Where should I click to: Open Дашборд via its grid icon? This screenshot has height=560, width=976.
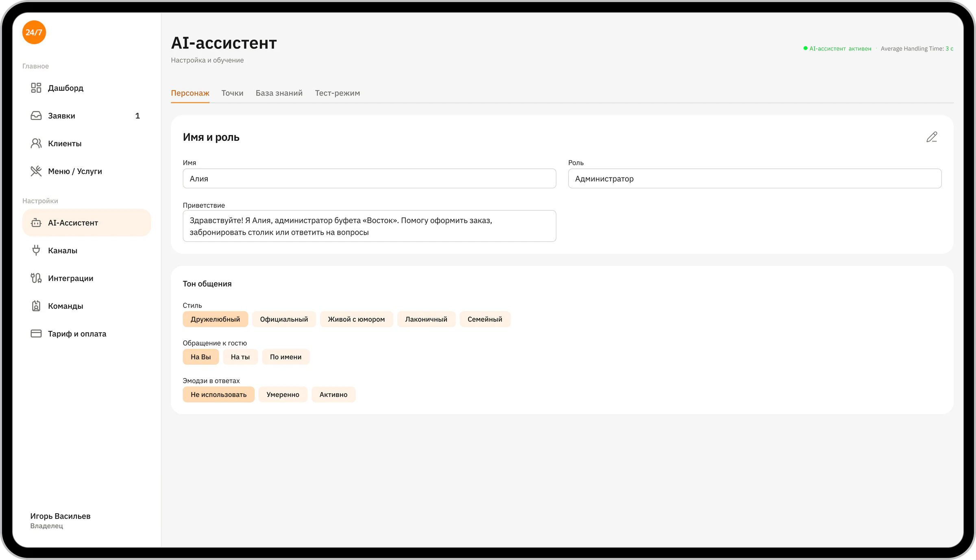click(x=36, y=88)
